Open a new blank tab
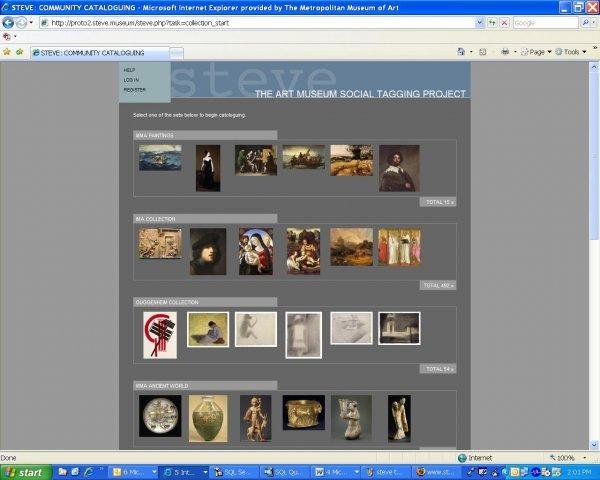Image resolution: width=600 pixels, height=480 pixels. (x=176, y=54)
